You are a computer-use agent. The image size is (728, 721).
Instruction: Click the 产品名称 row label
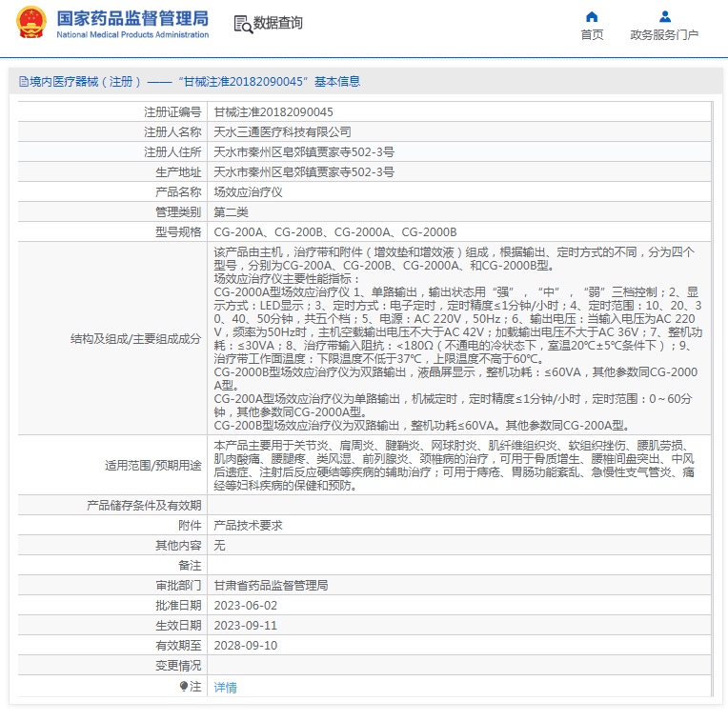click(x=178, y=191)
